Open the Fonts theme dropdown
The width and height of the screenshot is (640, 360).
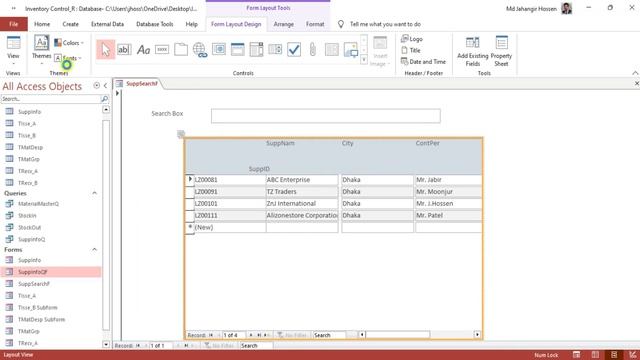[68, 58]
